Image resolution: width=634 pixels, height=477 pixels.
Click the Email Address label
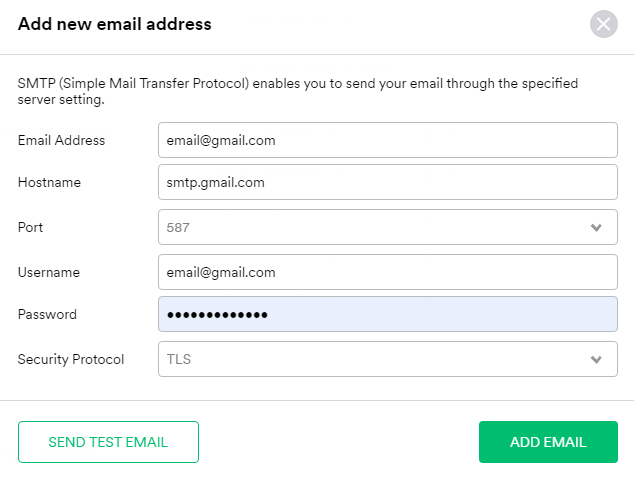61,140
